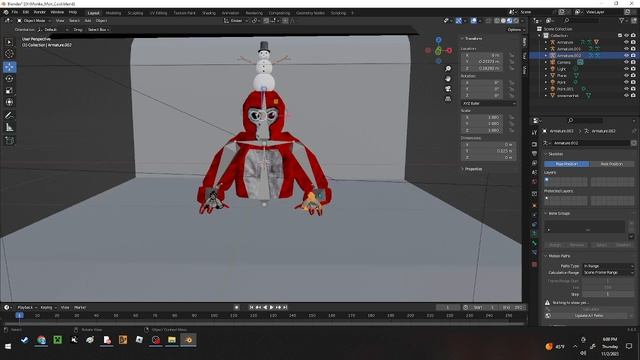Open the Bone properties tab icon

tap(534, 244)
